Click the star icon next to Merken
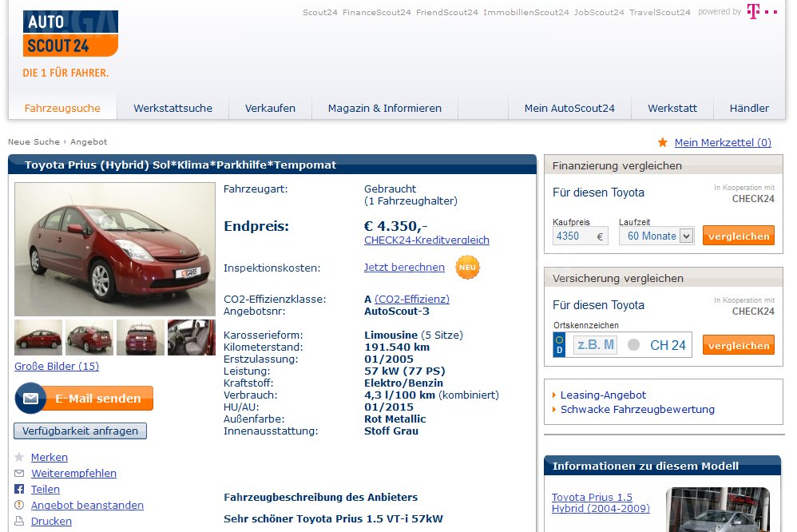 pos(19,458)
